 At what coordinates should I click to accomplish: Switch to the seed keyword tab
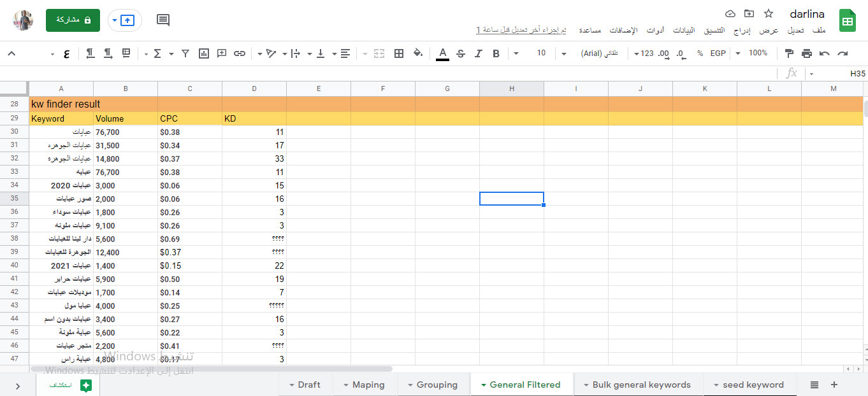(748, 385)
